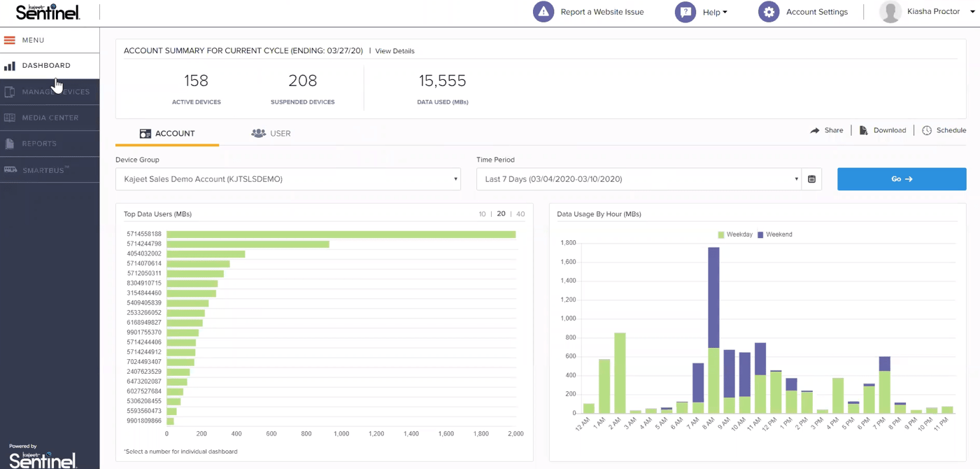Switch to the User tab
This screenshot has height=469, width=980.
(x=271, y=134)
